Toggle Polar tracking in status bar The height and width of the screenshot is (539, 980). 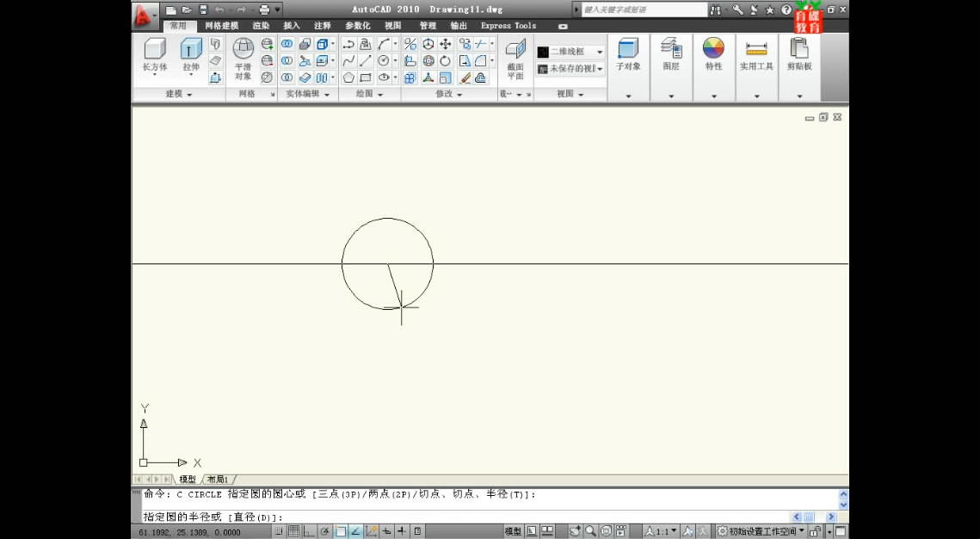click(x=324, y=531)
